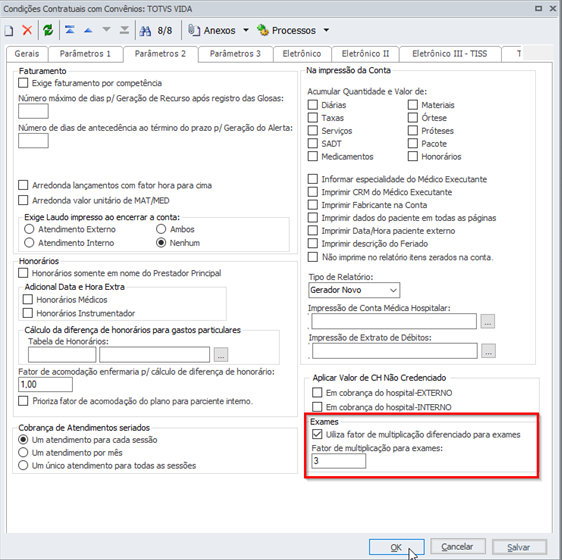Select Atendimento Interno radio option
Image resolution: width=562 pixels, height=560 pixels.
tap(29, 243)
